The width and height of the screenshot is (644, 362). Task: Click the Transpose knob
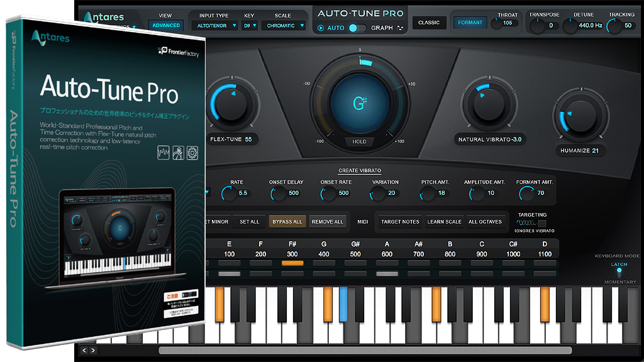coord(537,26)
